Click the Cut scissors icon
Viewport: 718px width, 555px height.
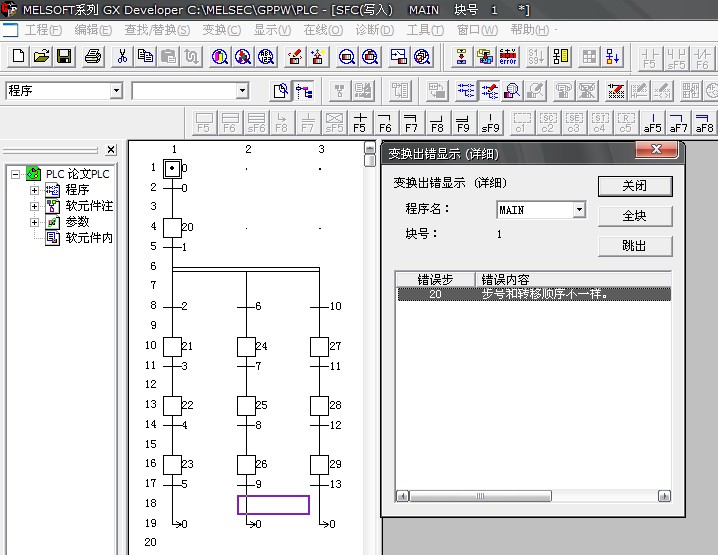click(122, 56)
